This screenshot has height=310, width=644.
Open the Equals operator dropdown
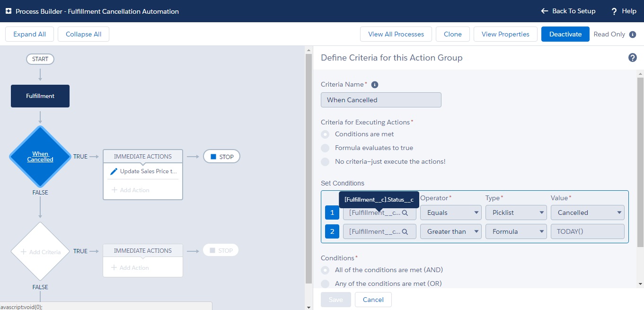tap(450, 213)
